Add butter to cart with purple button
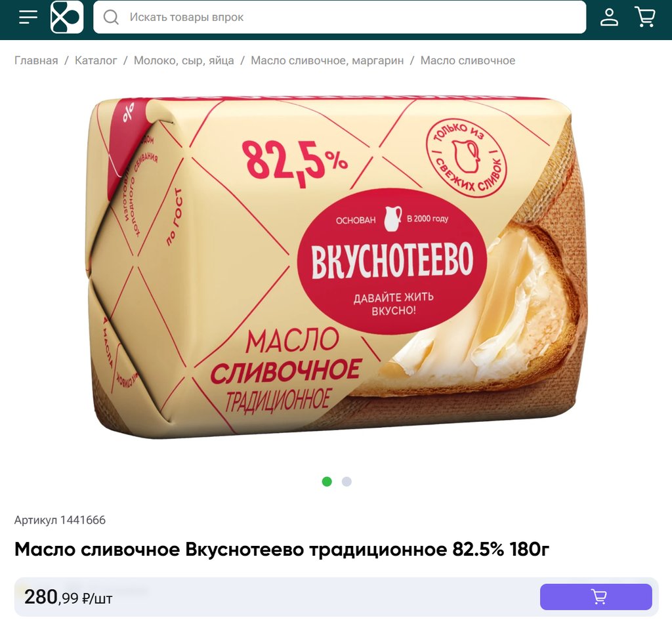 tap(596, 597)
